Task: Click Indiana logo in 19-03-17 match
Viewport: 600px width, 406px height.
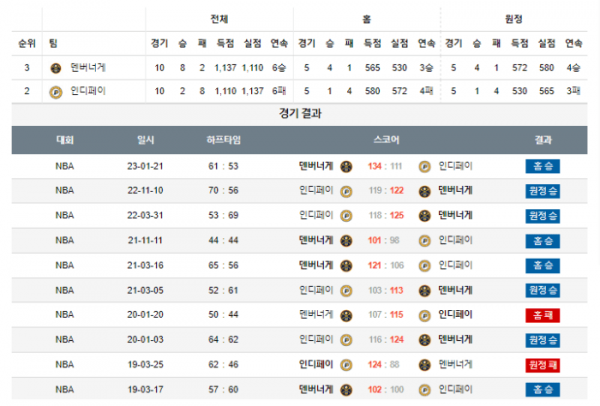Action: 424,390
